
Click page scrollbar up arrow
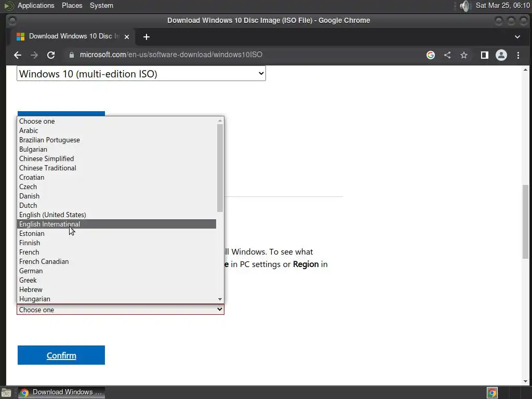[x=526, y=70]
